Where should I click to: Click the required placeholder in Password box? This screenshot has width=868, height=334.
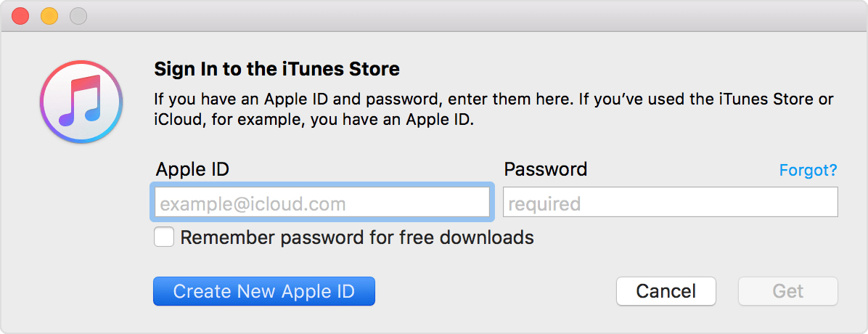tap(545, 204)
